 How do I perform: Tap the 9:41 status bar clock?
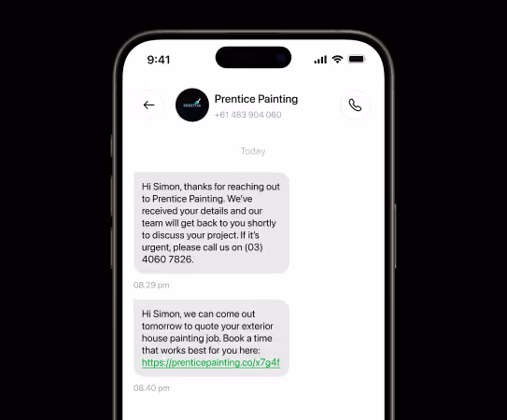coord(159,60)
